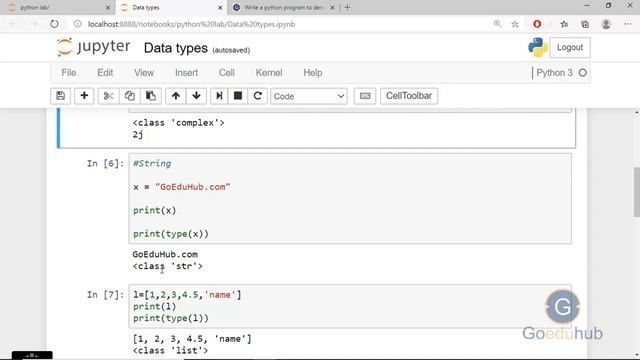Open browser collections icon
This screenshot has width=640, height=360.
tap(585, 24)
